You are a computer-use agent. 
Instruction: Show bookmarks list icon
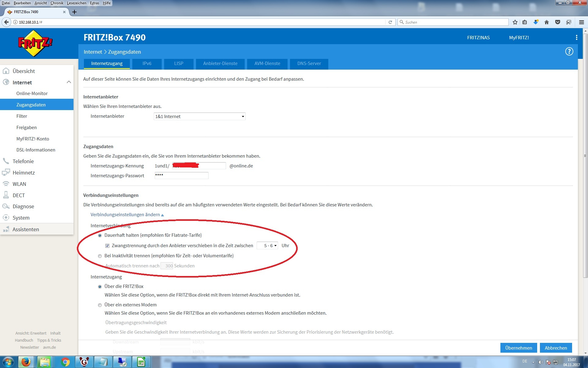pos(525,22)
